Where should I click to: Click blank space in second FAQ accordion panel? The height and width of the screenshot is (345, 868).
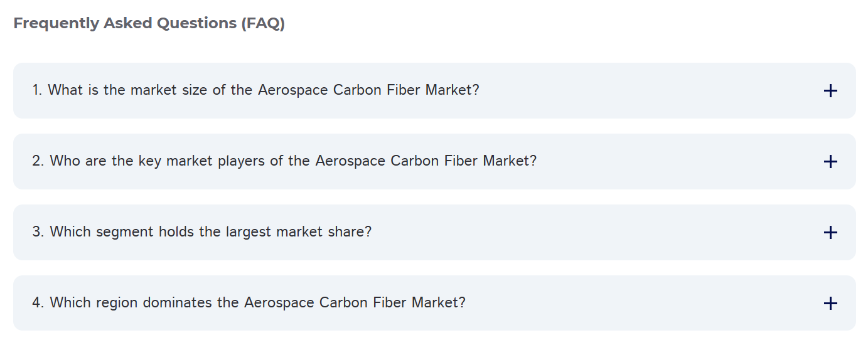(x=678, y=162)
